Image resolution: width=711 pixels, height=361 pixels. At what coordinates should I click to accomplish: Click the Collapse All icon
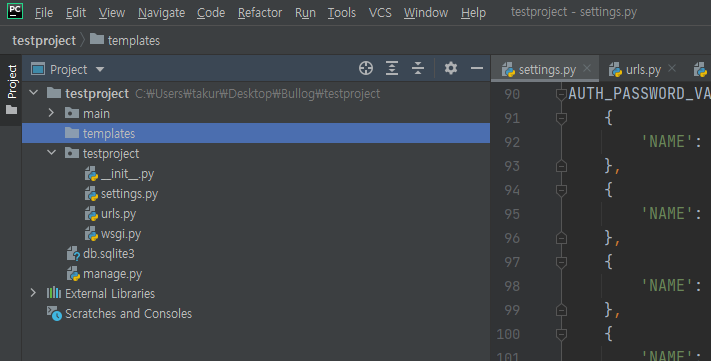(x=418, y=68)
